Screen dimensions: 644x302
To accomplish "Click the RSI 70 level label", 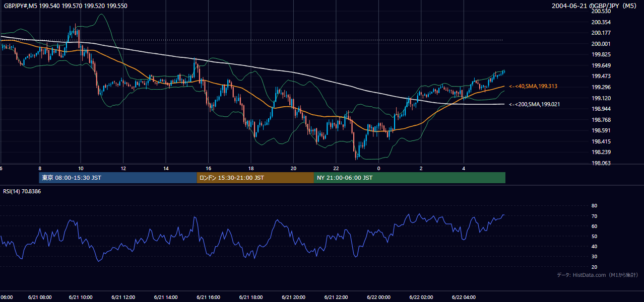I will point(594,216).
